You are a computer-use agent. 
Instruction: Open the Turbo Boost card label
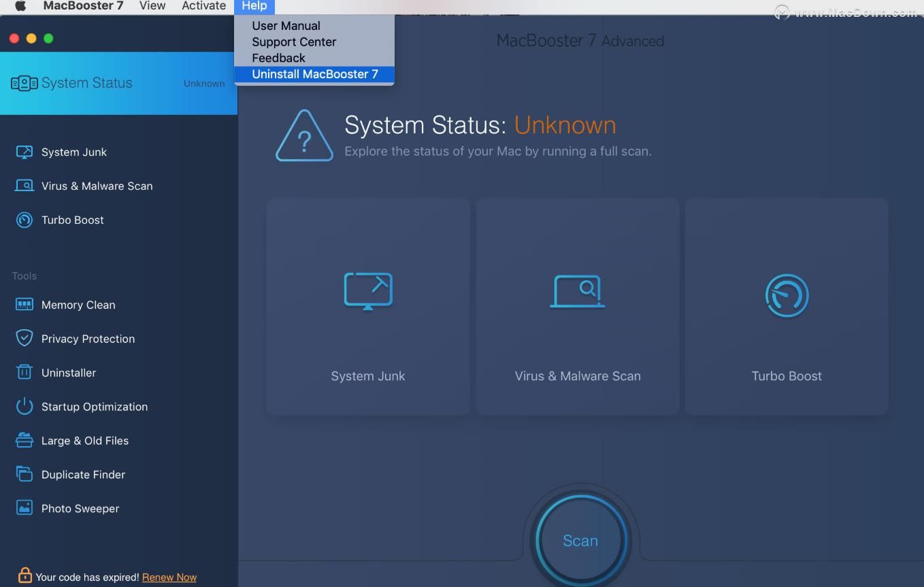787,376
